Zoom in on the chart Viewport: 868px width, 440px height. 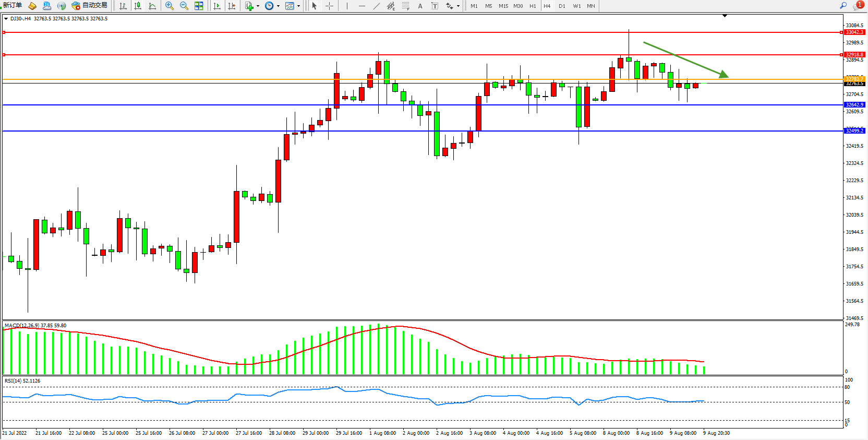pyautogui.click(x=170, y=6)
